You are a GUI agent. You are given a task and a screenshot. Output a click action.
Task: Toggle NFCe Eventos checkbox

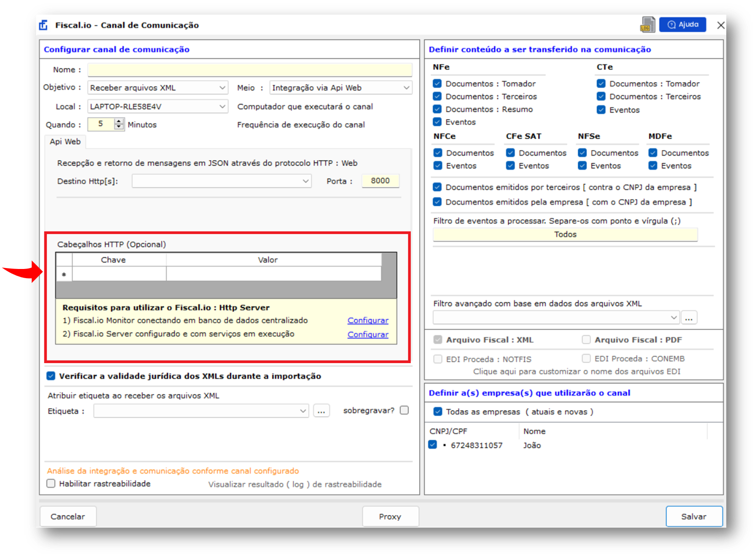point(438,166)
